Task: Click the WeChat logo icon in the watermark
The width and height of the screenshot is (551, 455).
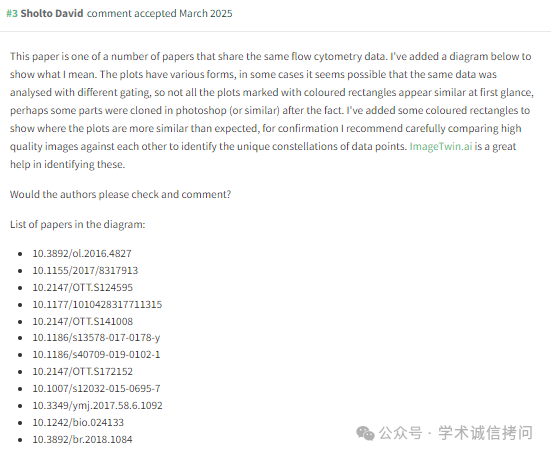Action: 365,433
